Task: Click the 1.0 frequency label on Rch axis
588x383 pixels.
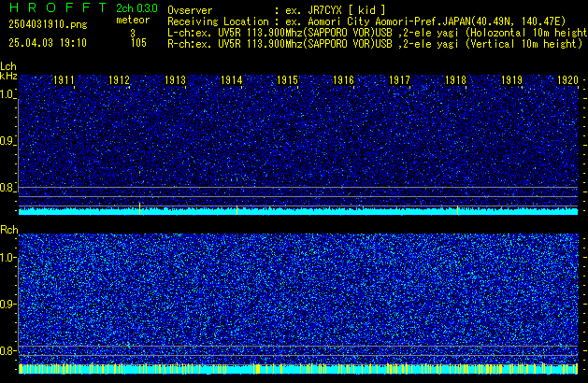Action: tap(7, 258)
